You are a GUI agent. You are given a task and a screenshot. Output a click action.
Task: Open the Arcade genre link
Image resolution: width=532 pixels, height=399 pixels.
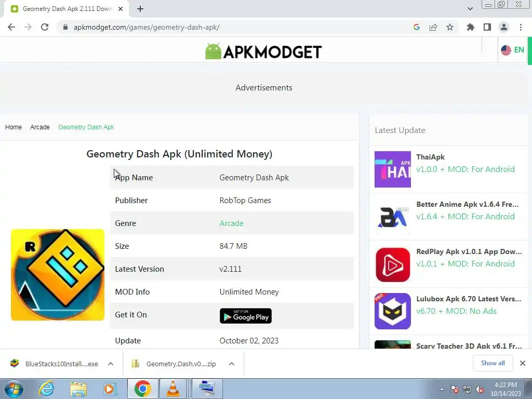[231, 223]
